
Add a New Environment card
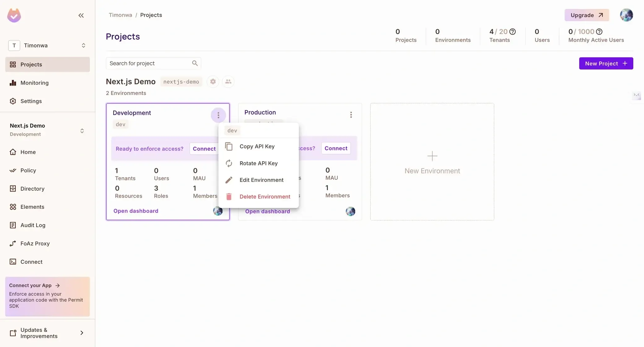[432, 162]
